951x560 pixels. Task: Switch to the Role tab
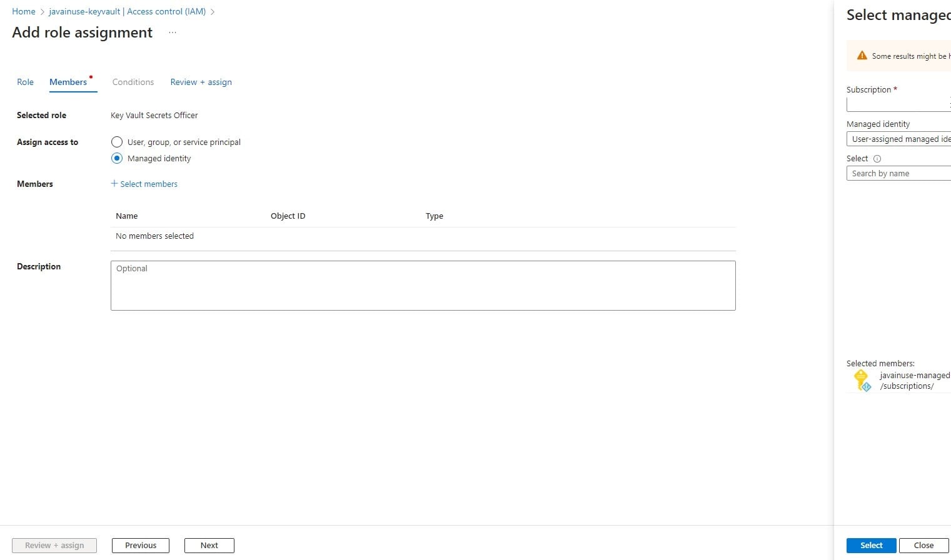tap(25, 82)
